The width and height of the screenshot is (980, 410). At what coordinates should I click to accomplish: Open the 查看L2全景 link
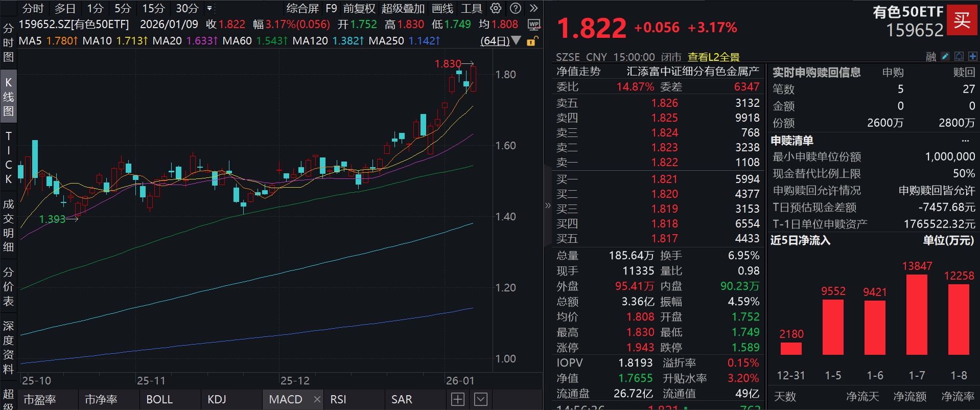(713, 57)
